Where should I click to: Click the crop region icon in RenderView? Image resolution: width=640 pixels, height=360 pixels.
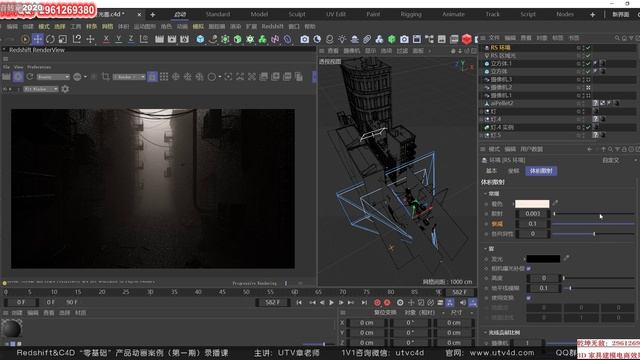click(x=106, y=77)
